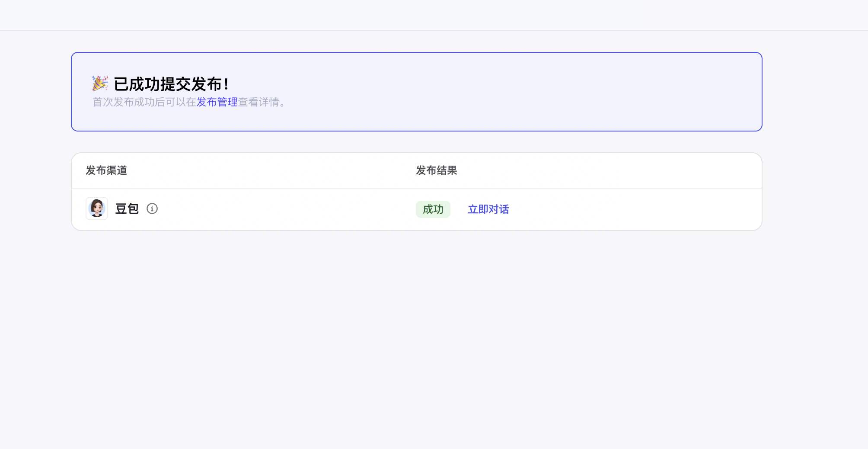Select the 发布渠道 column header
868x449 pixels.
(x=106, y=170)
